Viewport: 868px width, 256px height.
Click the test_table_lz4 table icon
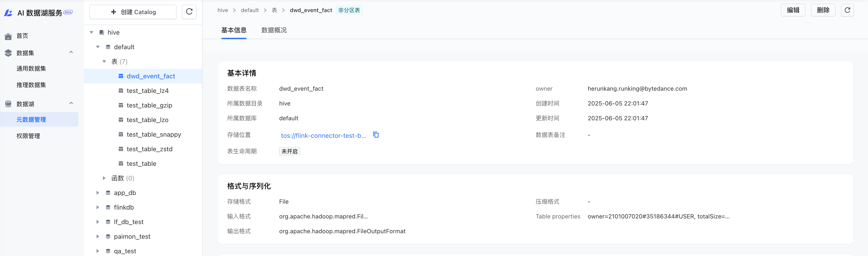[x=121, y=91]
